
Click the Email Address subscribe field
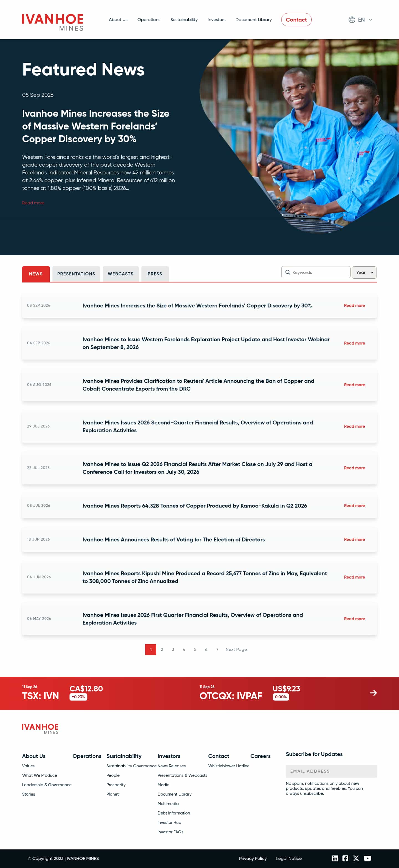tap(331, 771)
